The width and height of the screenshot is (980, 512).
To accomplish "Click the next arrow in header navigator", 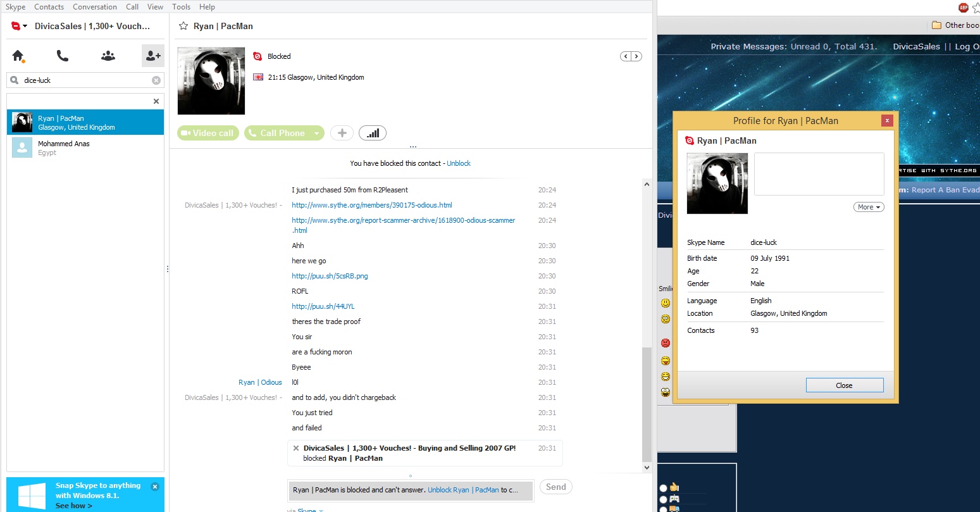I will pos(636,56).
